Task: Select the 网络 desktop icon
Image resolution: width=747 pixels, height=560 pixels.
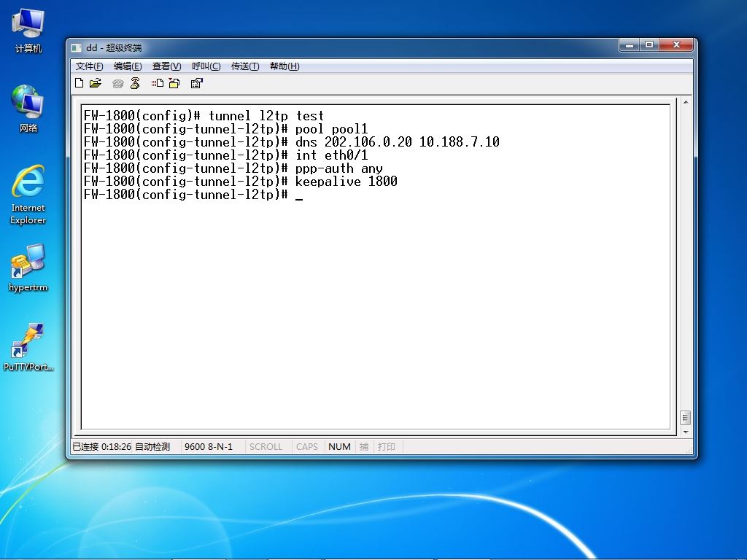Action: (x=28, y=109)
